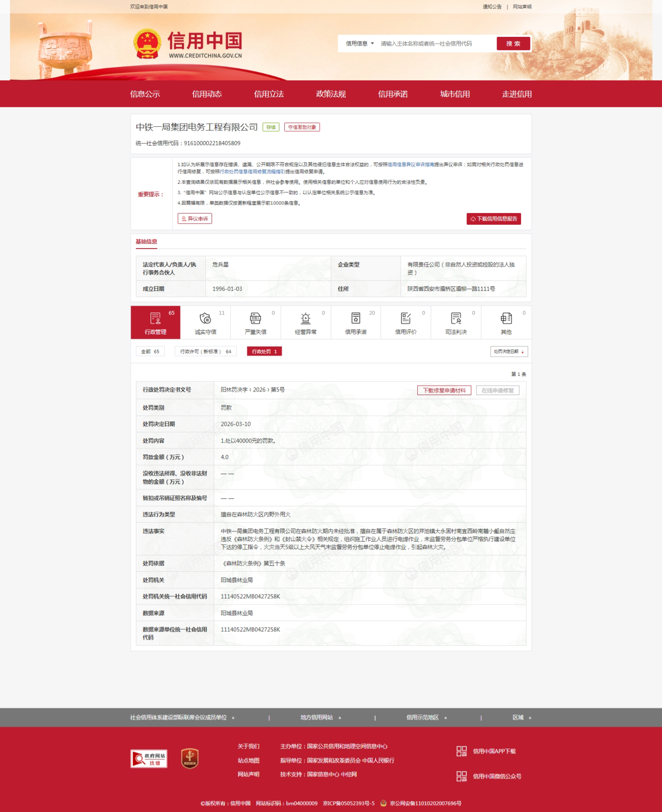Image resolution: width=662 pixels, height=812 pixels.
Task: Expand the 信用示范地区 footer list
Action: [x=426, y=717]
